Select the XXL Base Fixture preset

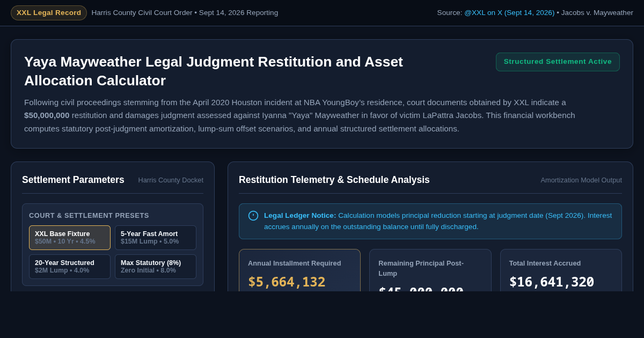[70, 238]
